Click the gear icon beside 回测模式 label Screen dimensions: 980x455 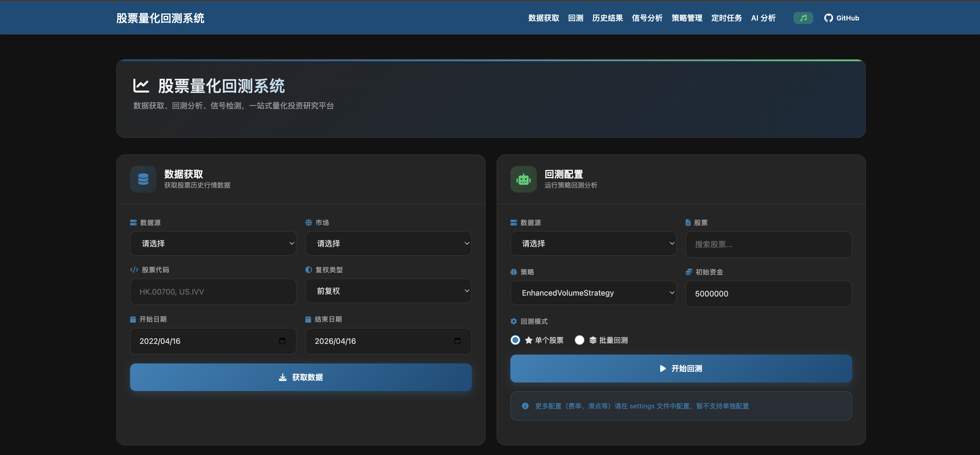514,321
